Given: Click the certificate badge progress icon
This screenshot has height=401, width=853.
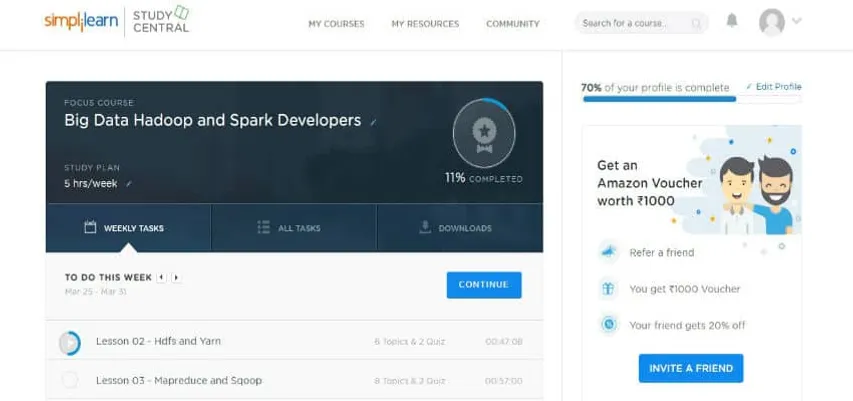Looking at the screenshot, I should [x=484, y=132].
